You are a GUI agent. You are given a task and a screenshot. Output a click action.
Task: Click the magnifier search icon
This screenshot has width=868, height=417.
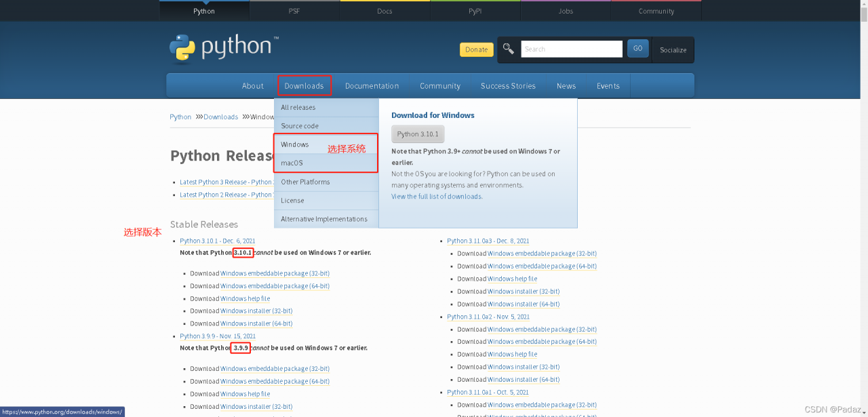pyautogui.click(x=509, y=49)
